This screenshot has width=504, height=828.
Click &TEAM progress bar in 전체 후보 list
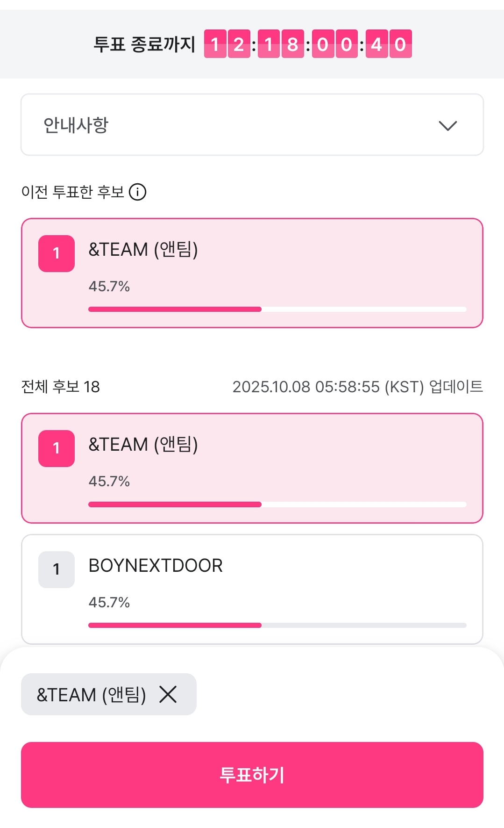point(277,504)
